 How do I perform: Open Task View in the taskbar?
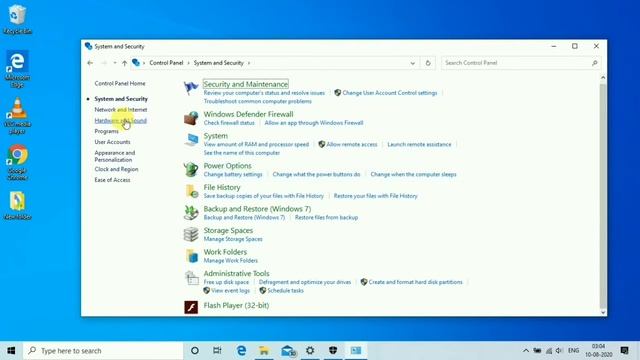tap(217, 351)
